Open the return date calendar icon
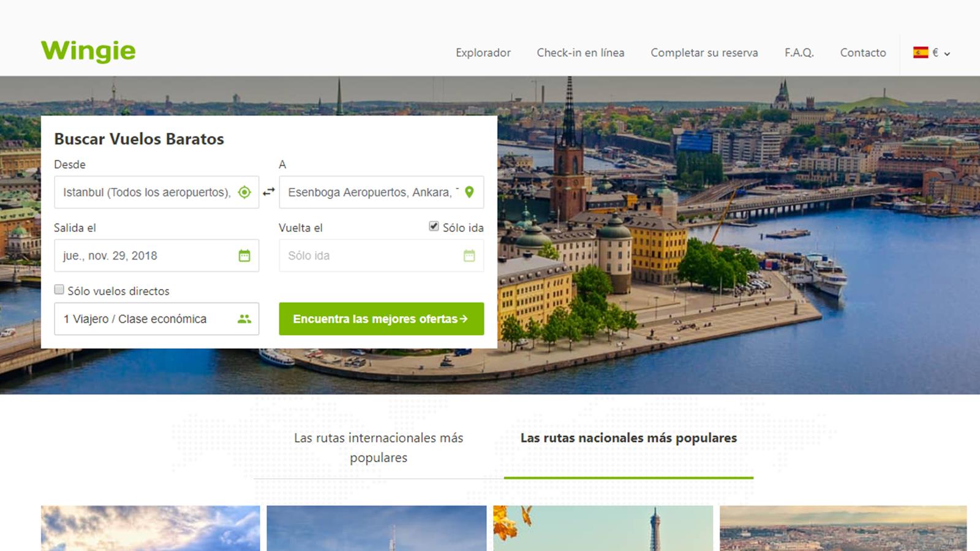Screen dimensions: 980x551 [469, 256]
